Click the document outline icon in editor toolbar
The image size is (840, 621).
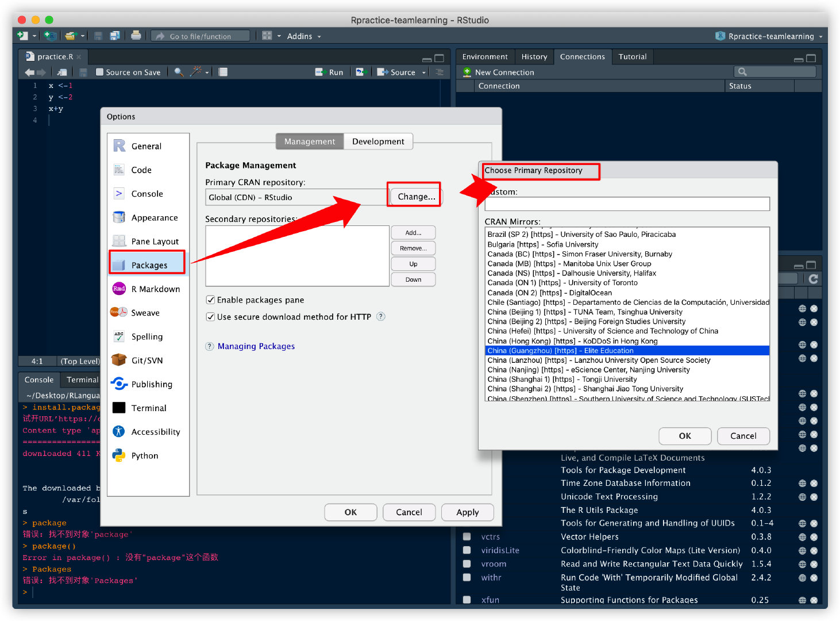(440, 72)
